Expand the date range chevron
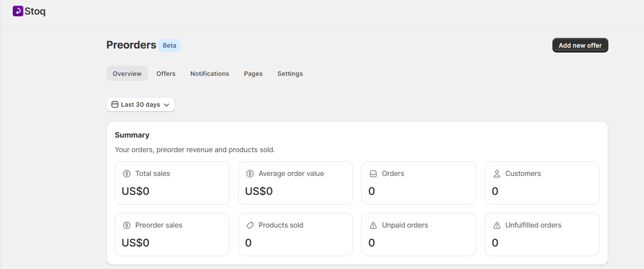This screenshot has width=644, height=269. coord(166,105)
